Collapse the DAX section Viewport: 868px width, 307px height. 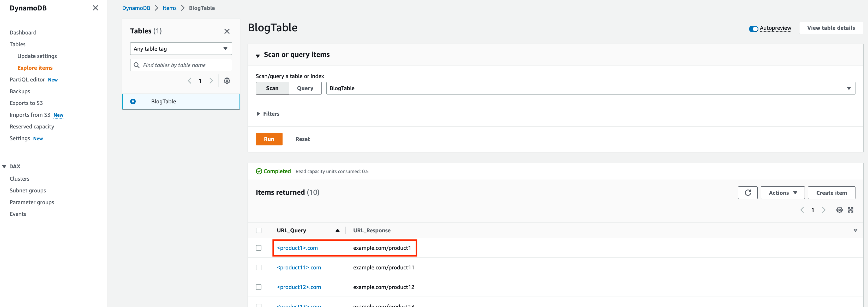[4, 166]
